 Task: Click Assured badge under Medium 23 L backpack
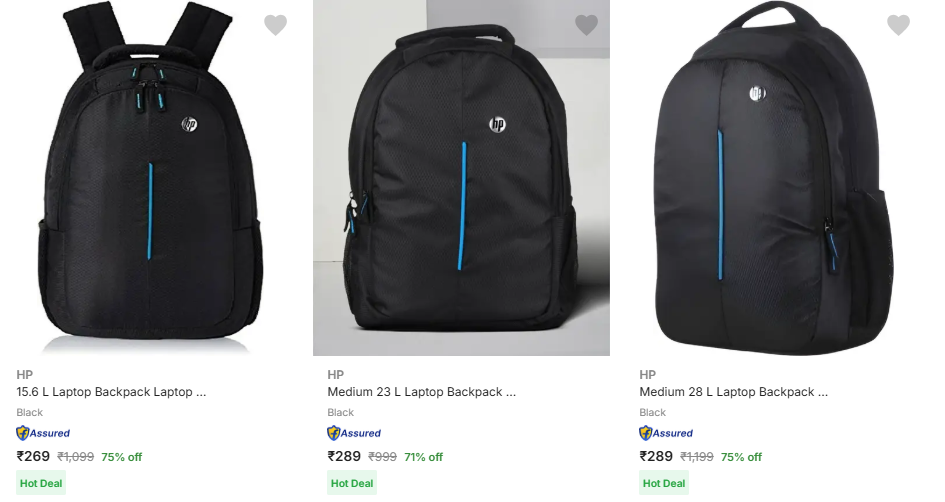click(354, 433)
